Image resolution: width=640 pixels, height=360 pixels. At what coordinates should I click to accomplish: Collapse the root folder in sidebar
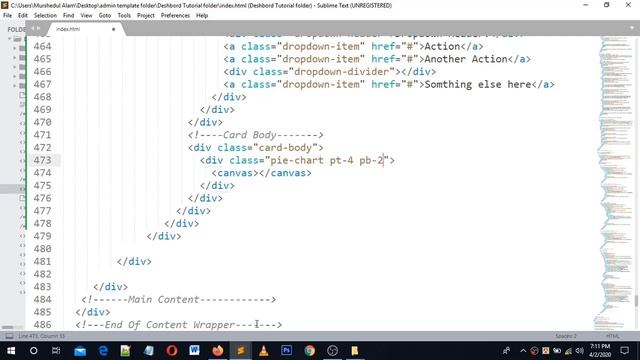(9, 39)
